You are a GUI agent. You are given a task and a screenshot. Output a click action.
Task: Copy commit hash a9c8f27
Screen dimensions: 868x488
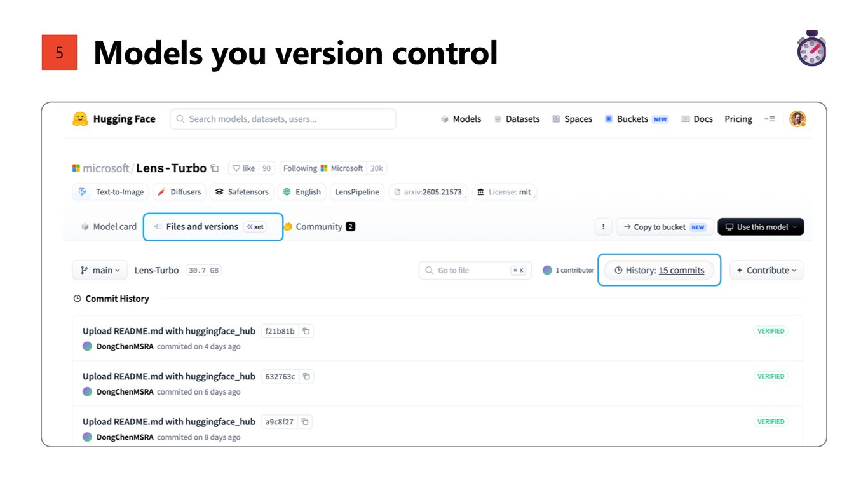coord(305,421)
